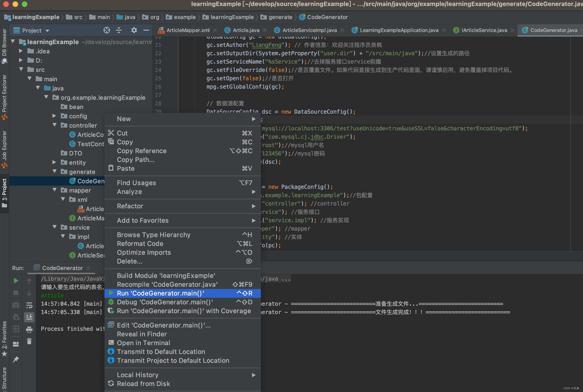Collapse the controller package folder

(x=54, y=125)
